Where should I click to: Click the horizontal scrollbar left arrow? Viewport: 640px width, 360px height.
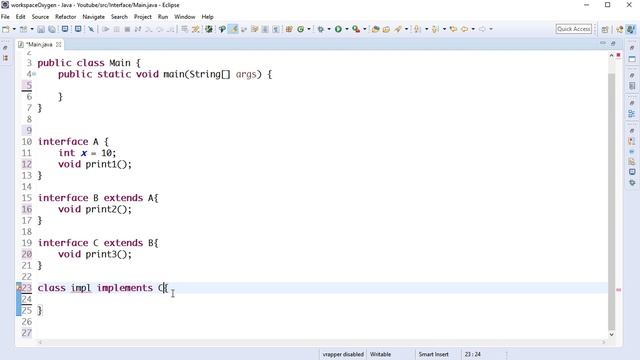click(40, 342)
